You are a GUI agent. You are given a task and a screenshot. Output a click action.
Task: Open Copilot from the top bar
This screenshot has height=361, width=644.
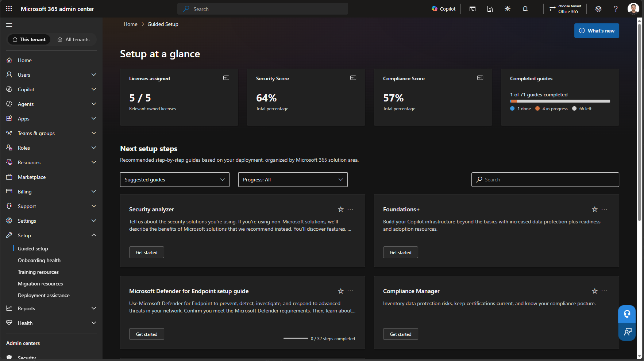click(443, 9)
